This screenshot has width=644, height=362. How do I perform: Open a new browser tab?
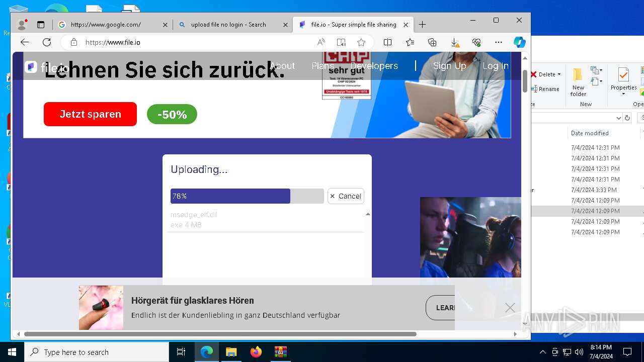click(422, 24)
